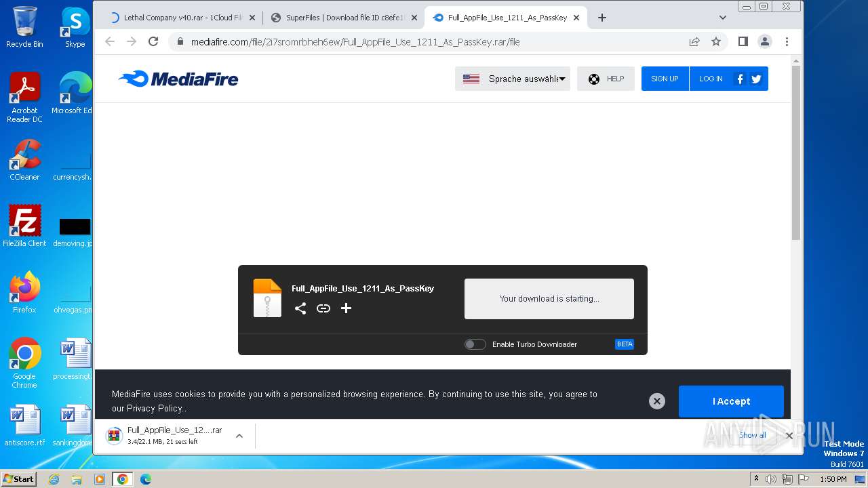This screenshot has width=868, height=488.
Task: Click the orange zip file icon
Action: (x=267, y=298)
